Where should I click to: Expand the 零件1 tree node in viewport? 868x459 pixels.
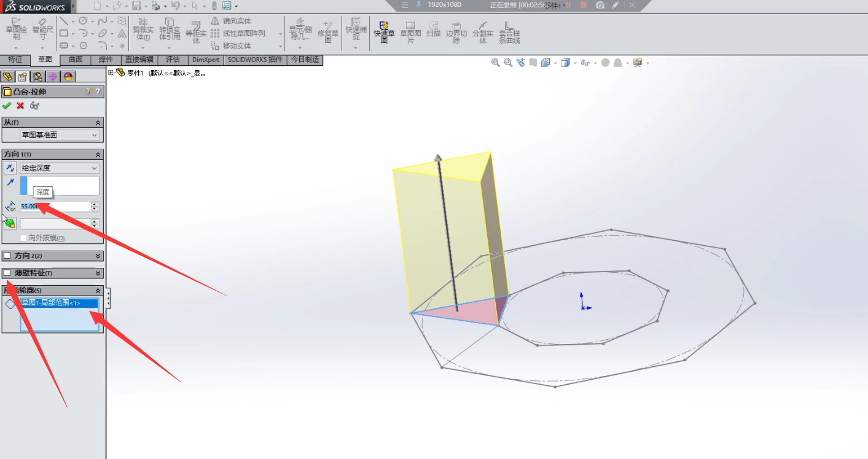tap(111, 73)
